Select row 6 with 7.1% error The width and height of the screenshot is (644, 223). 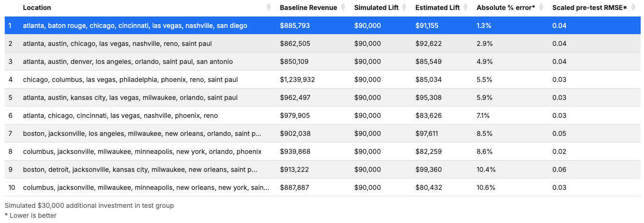[322, 116]
